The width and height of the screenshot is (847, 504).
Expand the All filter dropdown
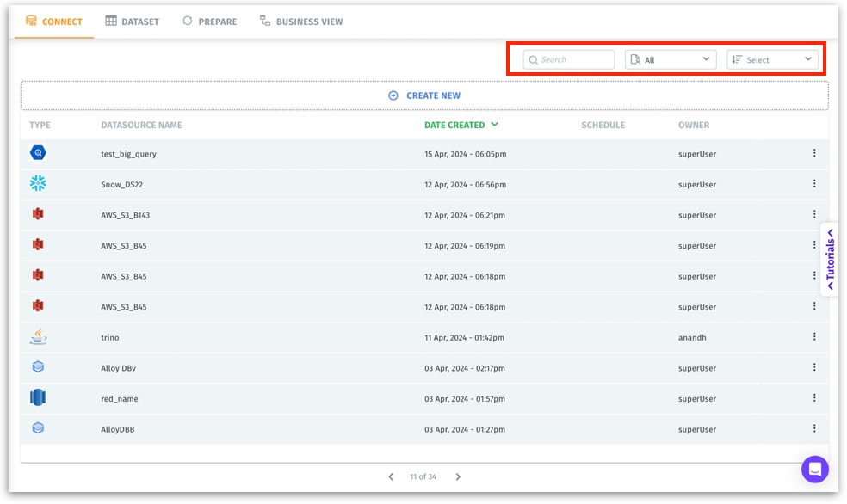pos(671,59)
